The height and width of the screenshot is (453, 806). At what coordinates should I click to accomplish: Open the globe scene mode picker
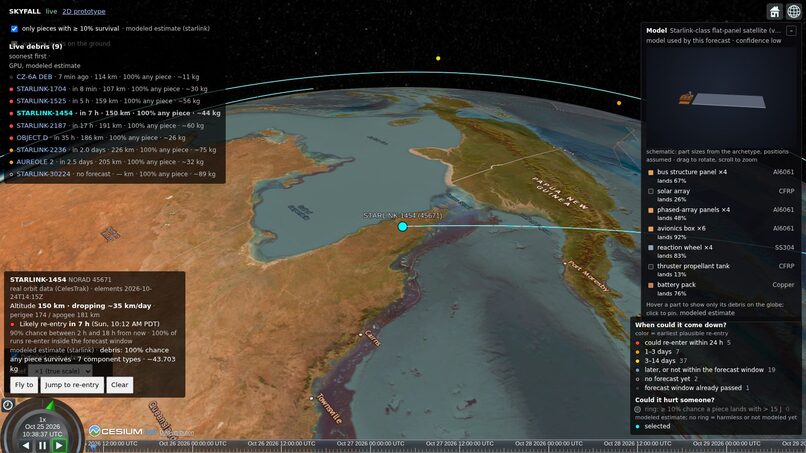pos(794,11)
